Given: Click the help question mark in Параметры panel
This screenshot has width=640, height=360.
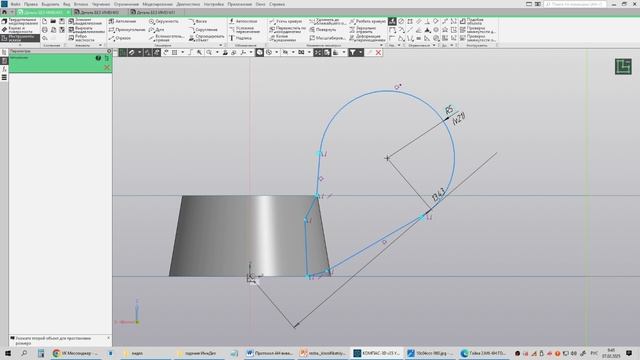Looking at the screenshot, I should tap(98, 58).
